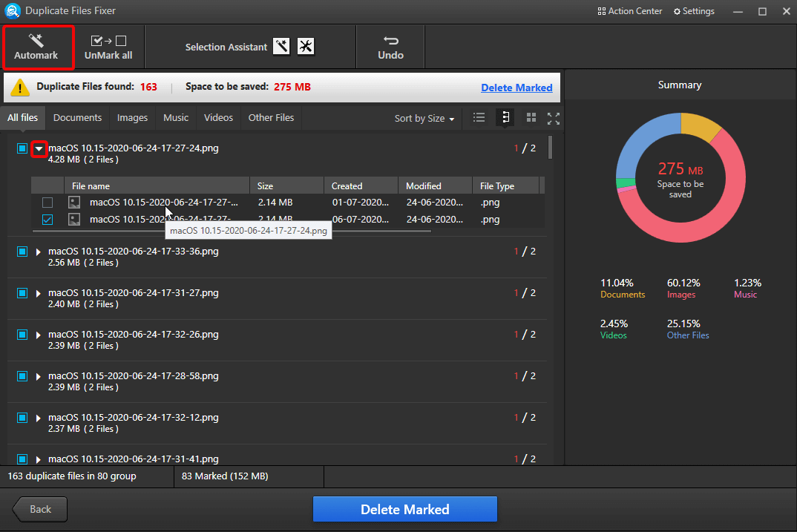Click the Selection Assistant wand icon
Image resolution: width=797 pixels, height=532 pixels.
coord(281,46)
